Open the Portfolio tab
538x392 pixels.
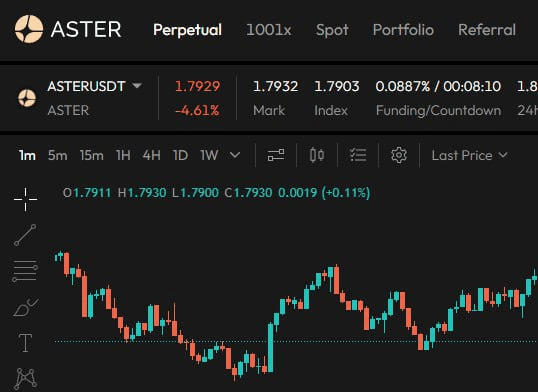click(x=403, y=30)
